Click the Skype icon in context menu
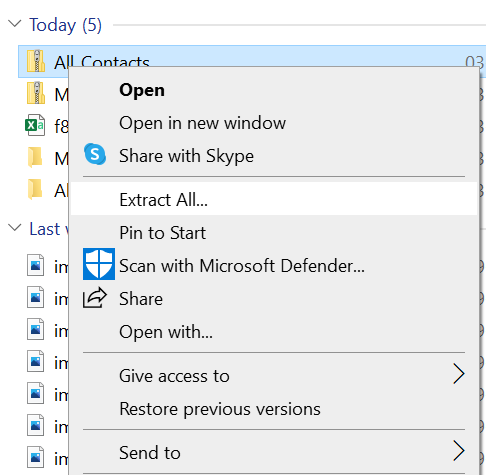 95,154
